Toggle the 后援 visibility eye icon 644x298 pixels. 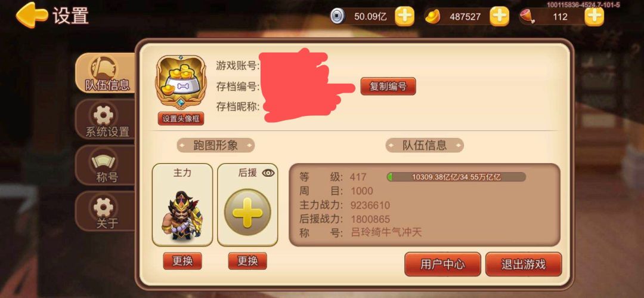click(268, 173)
